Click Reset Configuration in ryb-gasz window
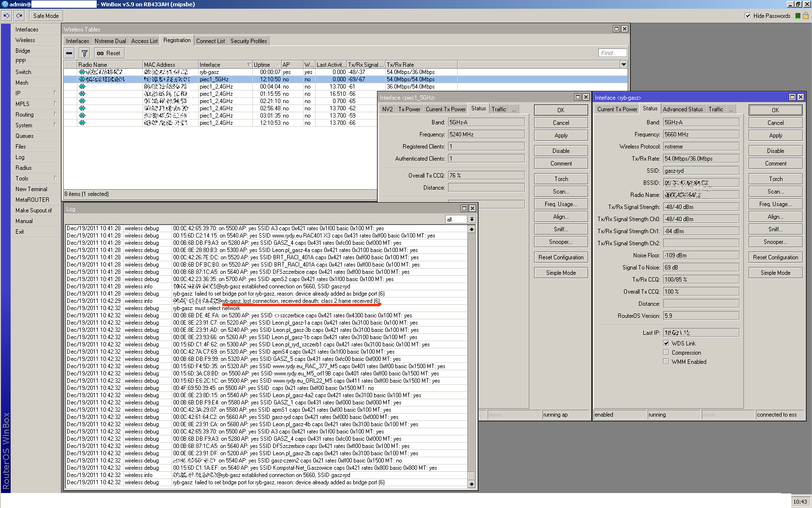This screenshot has height=508, width=812. coord(775,257)
